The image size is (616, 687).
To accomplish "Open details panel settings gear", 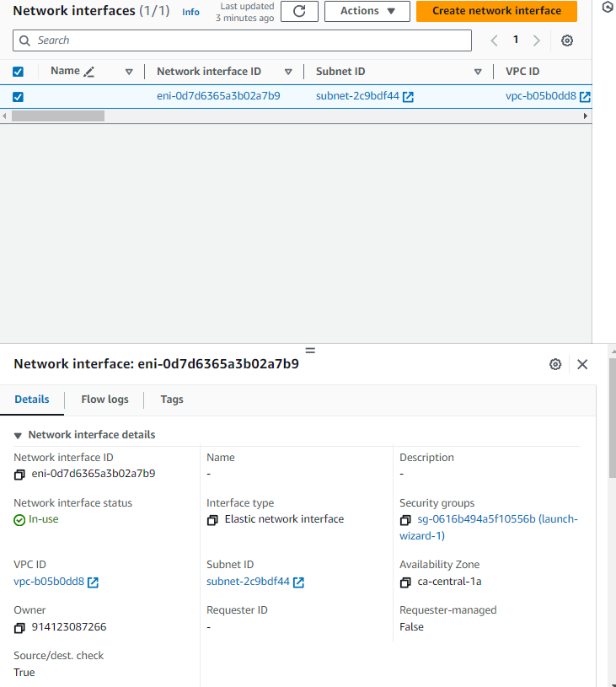I will 555,364.
